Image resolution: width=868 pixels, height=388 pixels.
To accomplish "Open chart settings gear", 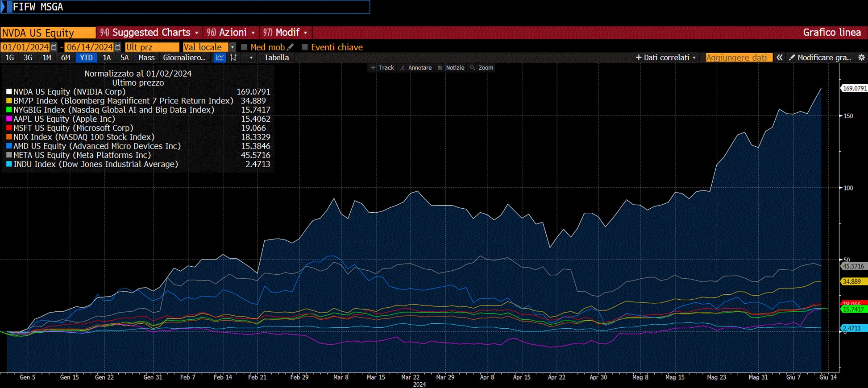I will click(x=862, y=58).
